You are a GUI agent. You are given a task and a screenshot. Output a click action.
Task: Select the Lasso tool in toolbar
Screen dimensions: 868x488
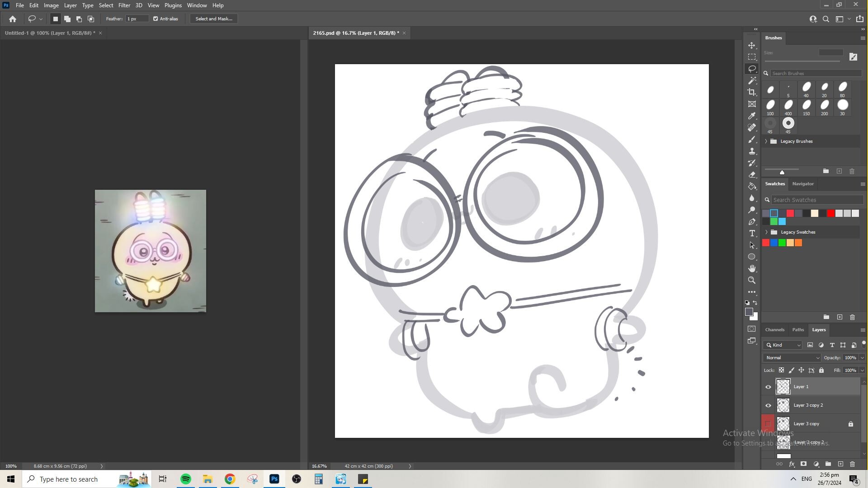[752, 69]
